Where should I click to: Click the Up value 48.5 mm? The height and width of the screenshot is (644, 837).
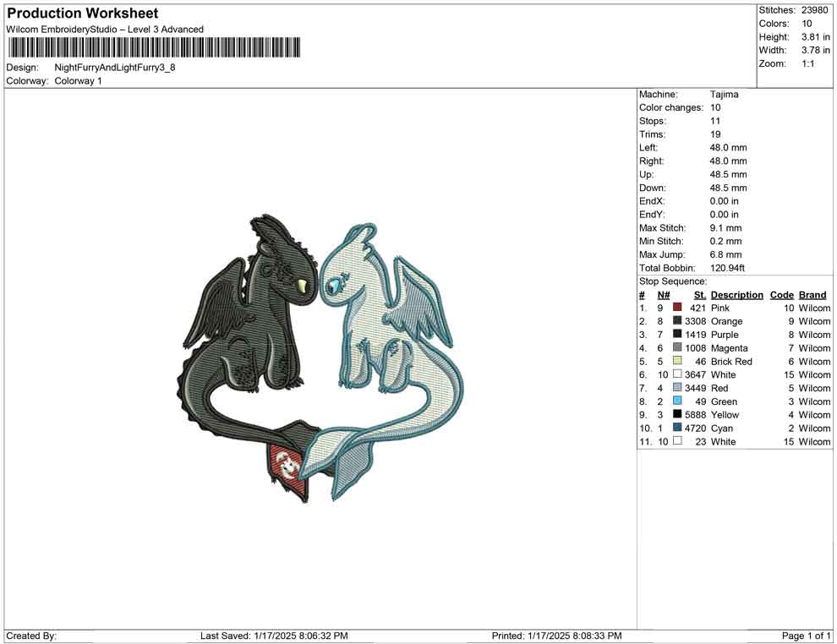click(x=728, y=174)
